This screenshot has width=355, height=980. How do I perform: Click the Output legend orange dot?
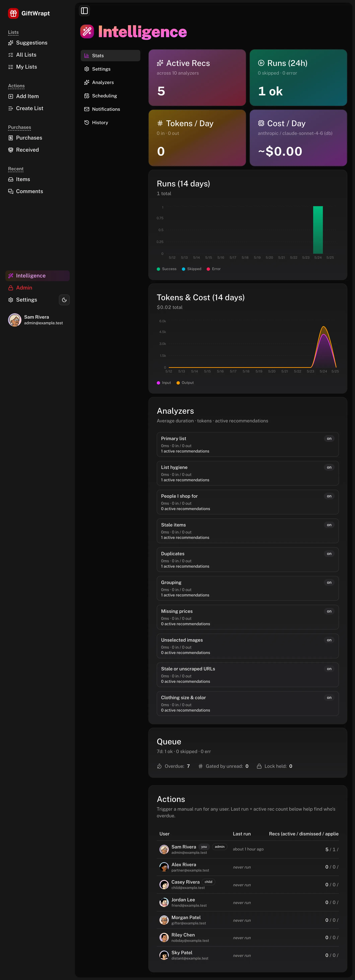pos(178,383)
